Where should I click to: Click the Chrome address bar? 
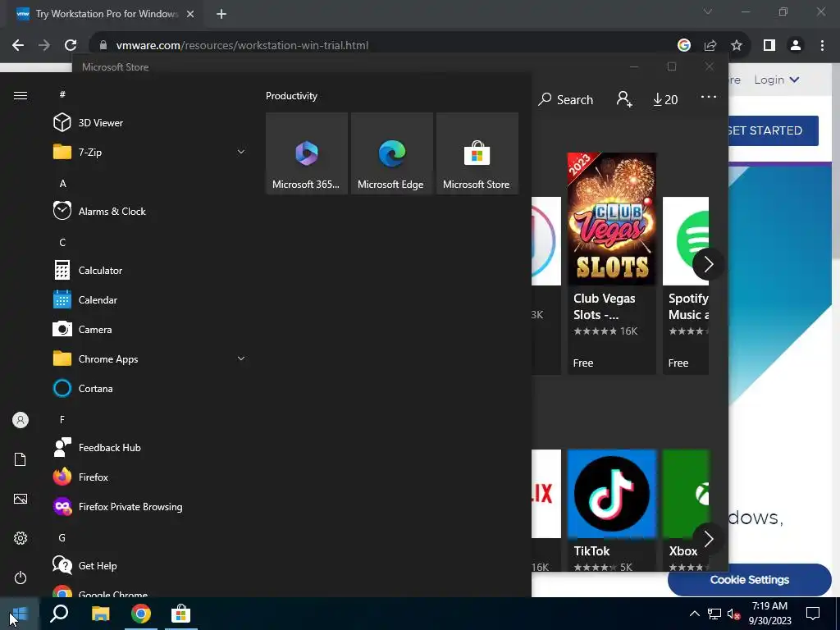[x=386, y=45]
